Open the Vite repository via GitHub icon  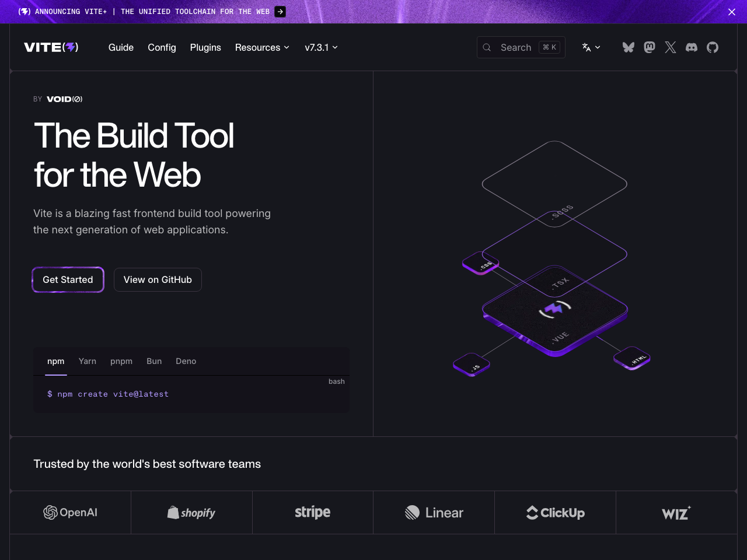712,47
